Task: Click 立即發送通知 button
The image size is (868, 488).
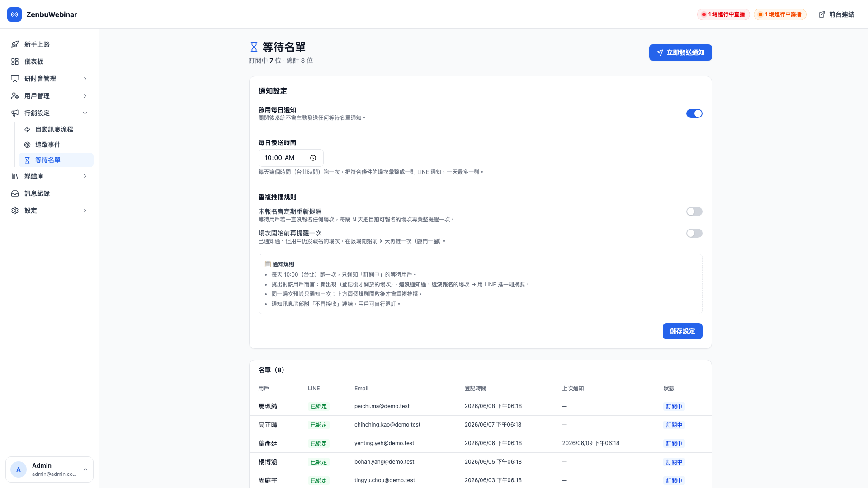Action: tap(680, 52)
